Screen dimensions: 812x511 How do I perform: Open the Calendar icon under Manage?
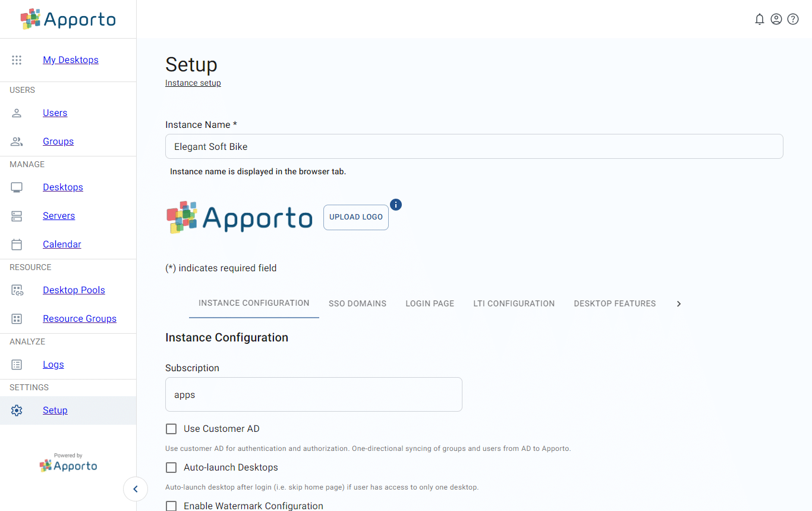click(16, 244)
